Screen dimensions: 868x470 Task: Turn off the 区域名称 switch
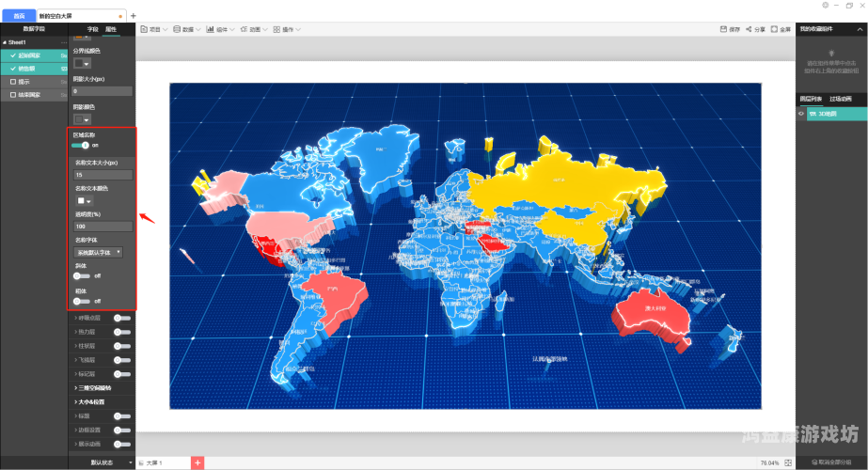(x=80, y=145)
